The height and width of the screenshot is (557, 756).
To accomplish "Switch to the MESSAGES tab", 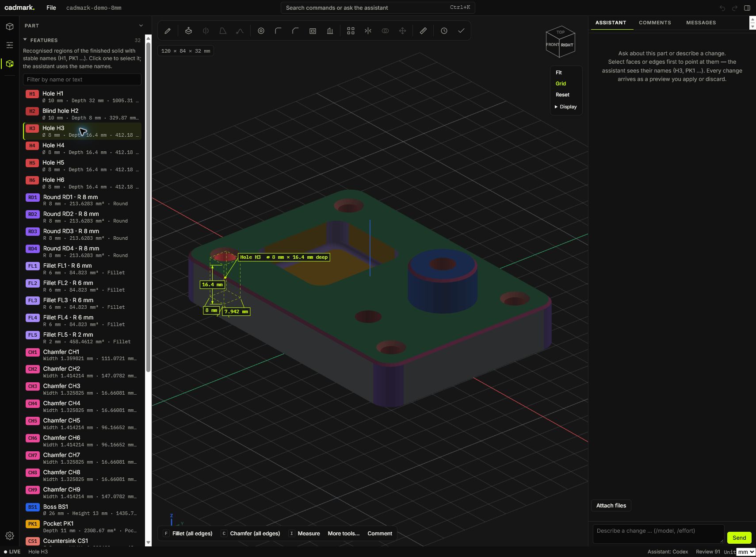I will pos(701,23).
